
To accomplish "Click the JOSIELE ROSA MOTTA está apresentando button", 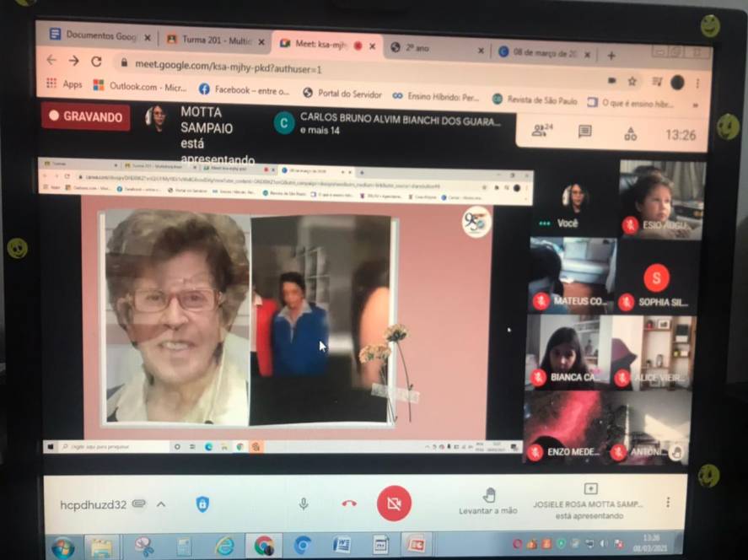I will 591,501.
